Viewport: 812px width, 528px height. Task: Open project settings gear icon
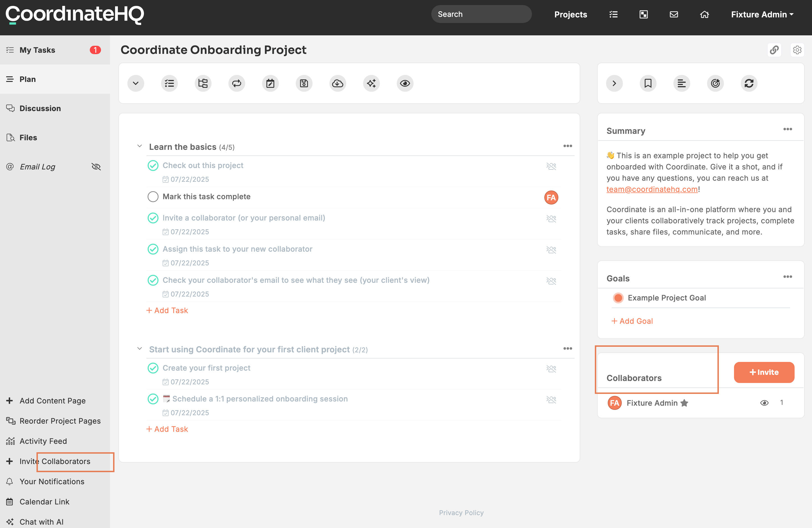tap(797, 50)
